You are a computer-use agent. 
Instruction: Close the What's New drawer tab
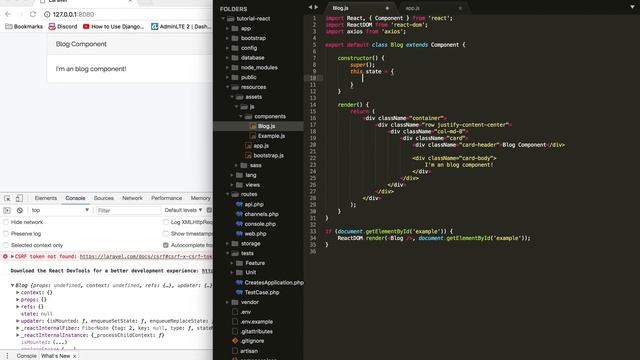[74, 356]
